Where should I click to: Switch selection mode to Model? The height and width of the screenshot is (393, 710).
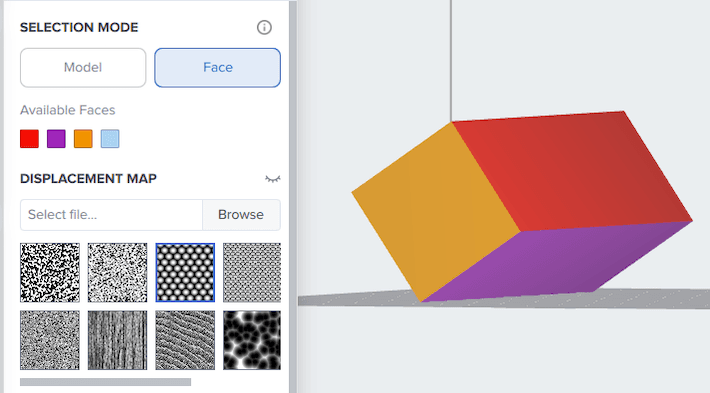coord(83,67)
